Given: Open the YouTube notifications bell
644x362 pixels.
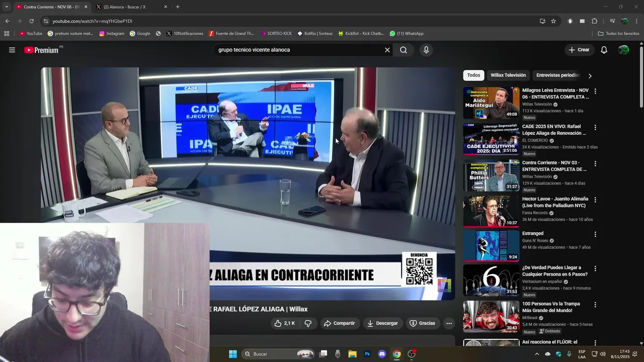Looking at the screenshot, I should click(604, 50).
